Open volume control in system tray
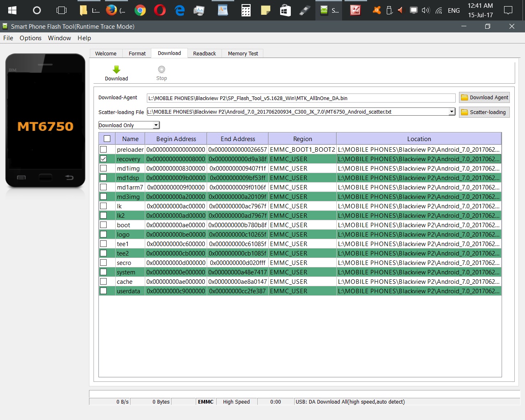Image resolution: width=525 pixels, height=420 pixels. point(426,10)
